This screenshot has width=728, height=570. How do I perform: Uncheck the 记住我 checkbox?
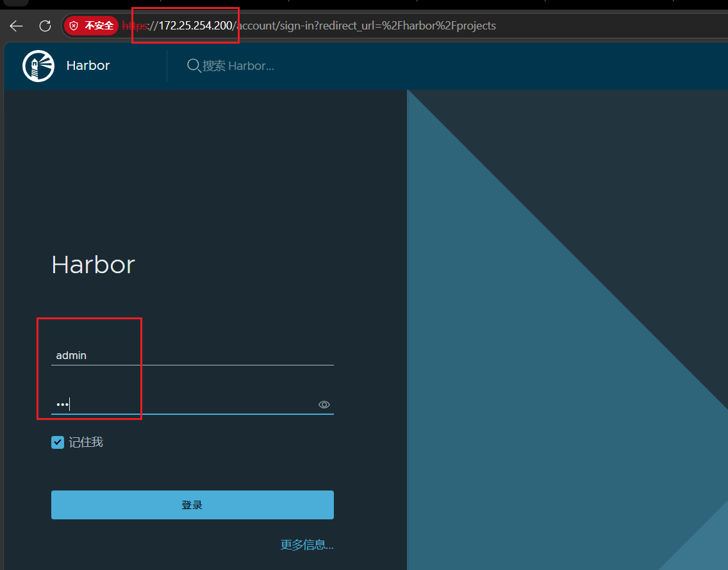[58, 442]
